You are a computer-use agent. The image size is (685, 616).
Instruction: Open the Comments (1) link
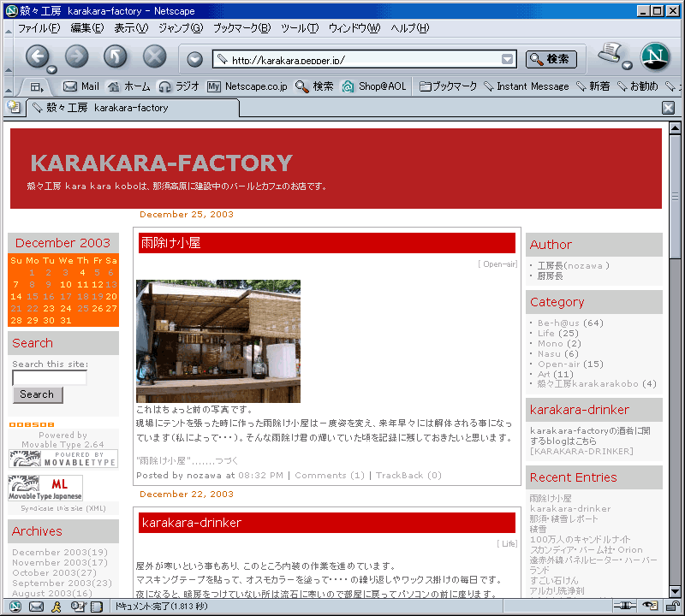click(x=330, y=475)
